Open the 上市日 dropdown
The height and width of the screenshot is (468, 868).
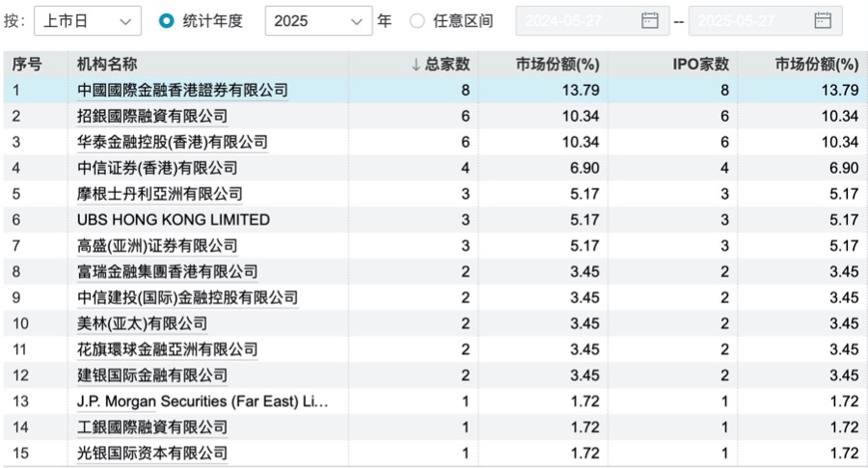pos(88,21)
